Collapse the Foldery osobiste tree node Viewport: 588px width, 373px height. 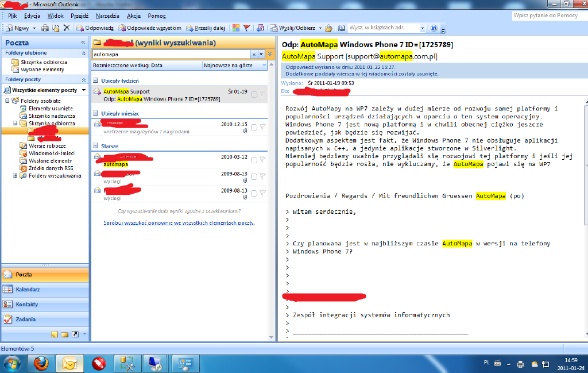coord(7,101)
